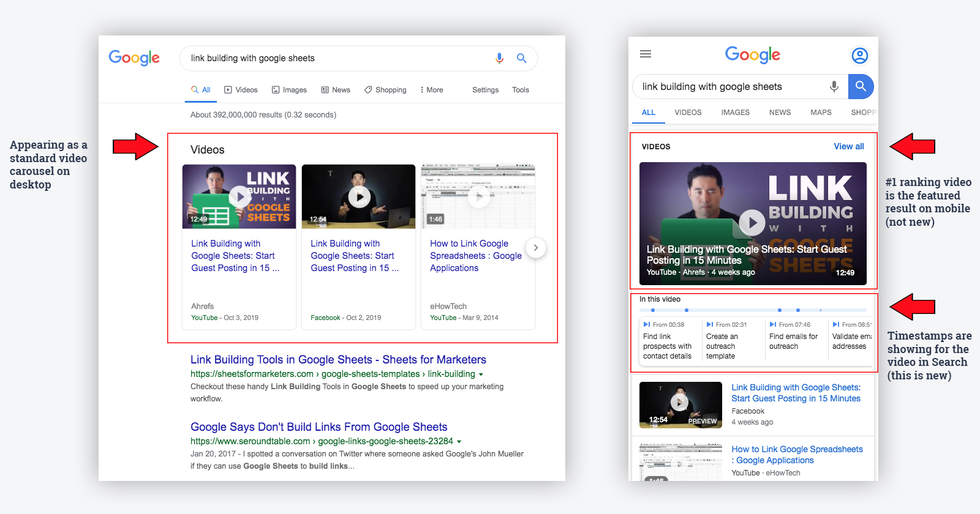
Task: Advance the video carousel with right arrow
Action: (535, 247)
